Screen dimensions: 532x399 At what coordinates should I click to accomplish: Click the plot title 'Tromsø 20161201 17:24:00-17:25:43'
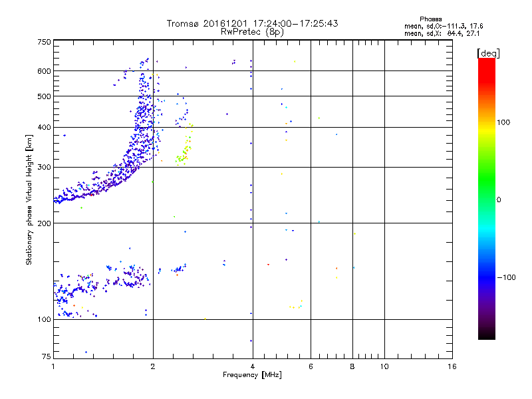[252, 23]
